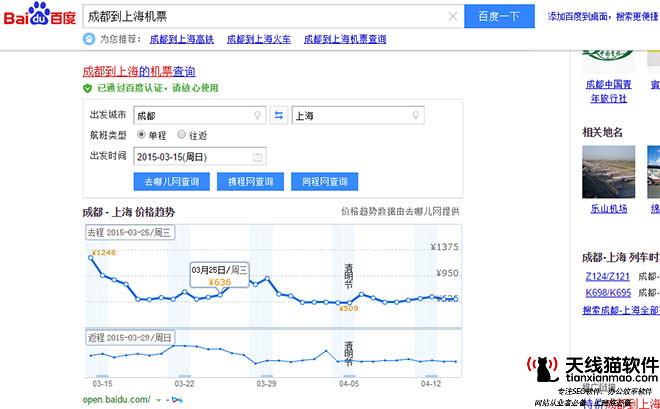The image size is (660, 409).
Task: Click 乐山机场 airport thumbnail image
Action: pos(609,172)
